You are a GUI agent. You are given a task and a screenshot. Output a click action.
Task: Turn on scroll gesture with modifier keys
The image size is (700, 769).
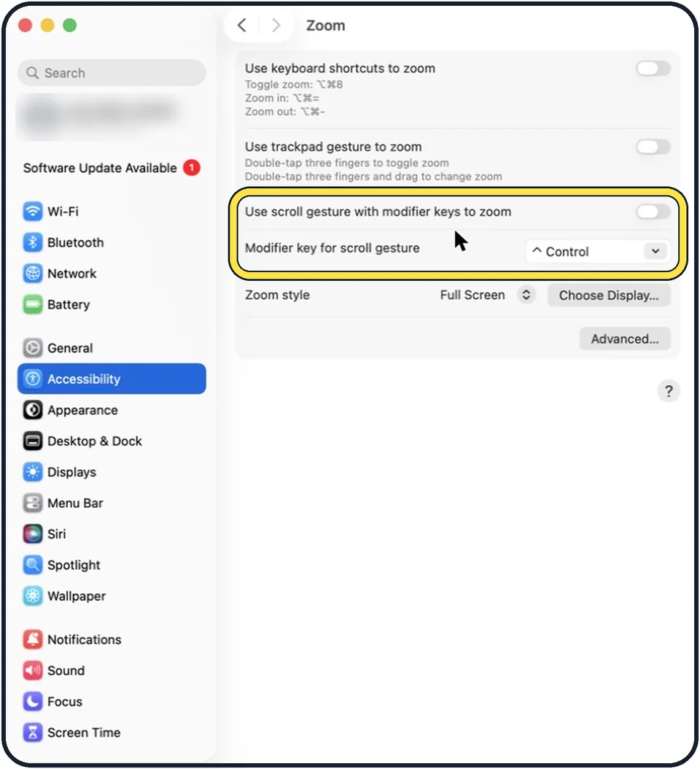point(653,212)
